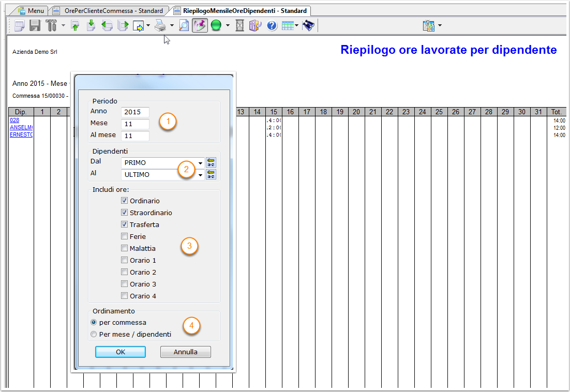The image size is (570, 392).
Task: Go to the next page icon
Action: tap(123, 25)
